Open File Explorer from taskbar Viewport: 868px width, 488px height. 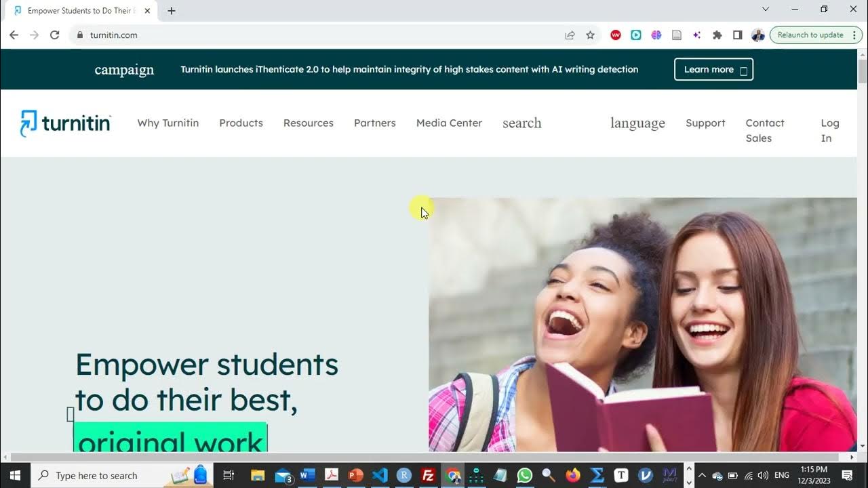point(257,475)
